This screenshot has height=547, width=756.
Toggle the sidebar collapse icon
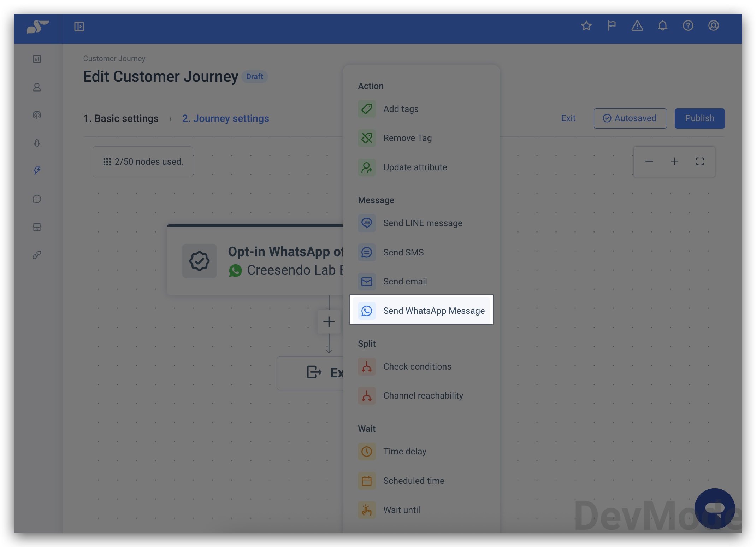pos(79,27)
